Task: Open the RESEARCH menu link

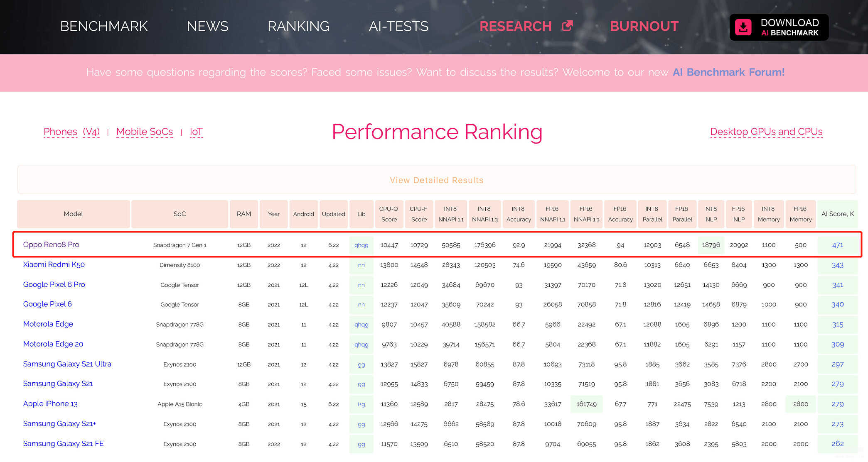Action: [516, 26]
